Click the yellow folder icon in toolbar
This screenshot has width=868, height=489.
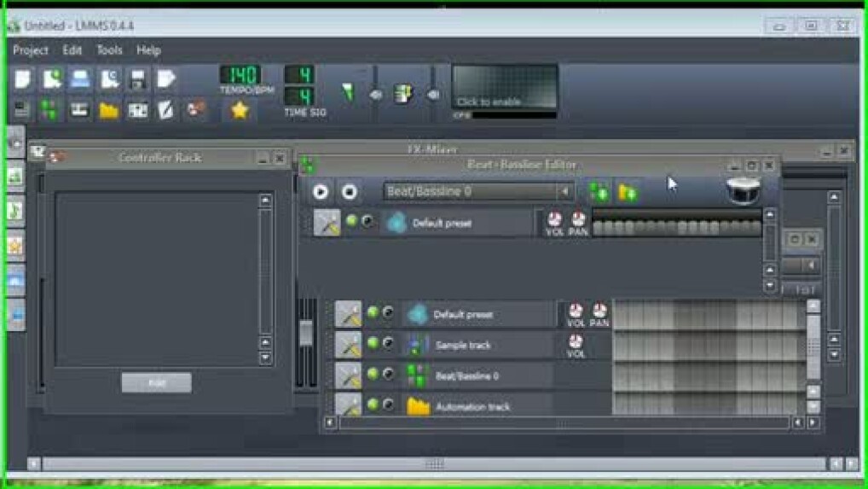coord(108,109)
